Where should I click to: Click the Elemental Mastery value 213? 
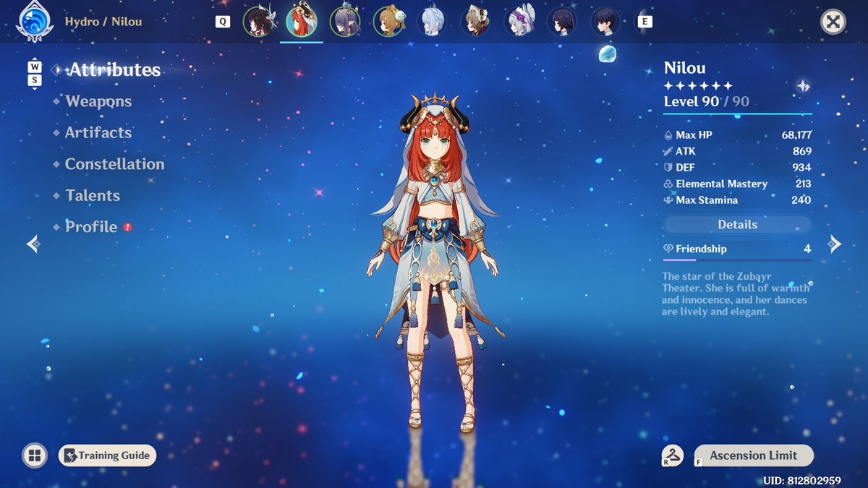tap(803, 184)
